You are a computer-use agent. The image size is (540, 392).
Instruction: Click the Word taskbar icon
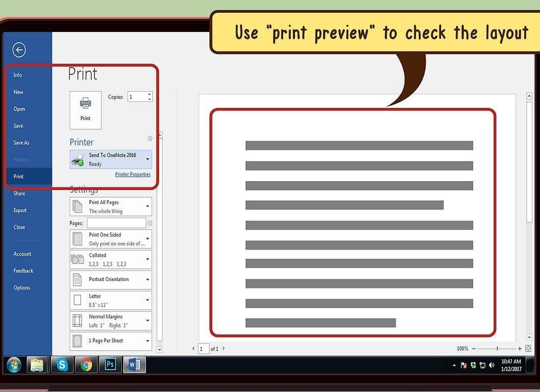coord(134,365)
